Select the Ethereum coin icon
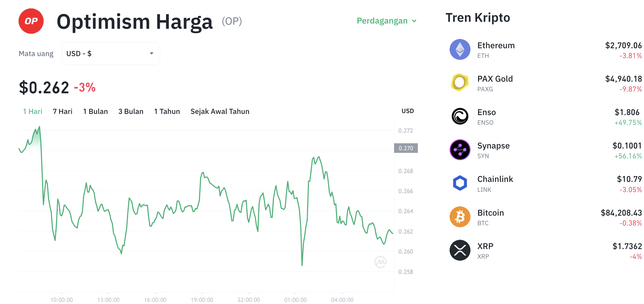The image size is (644, 304). click(x=460, y=49)
